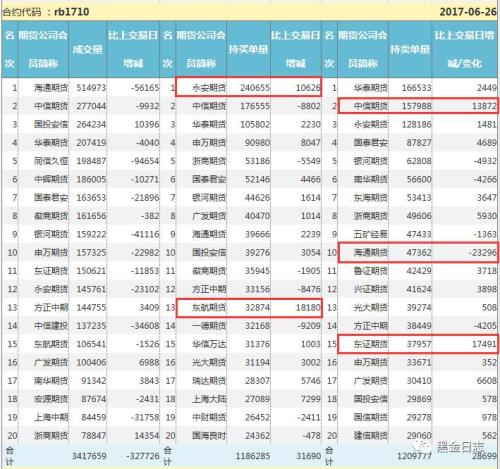The width and height of the screenshot is (500, 469).
Task: Select the 持买单量 column header
Action: (x=248, y=50)
